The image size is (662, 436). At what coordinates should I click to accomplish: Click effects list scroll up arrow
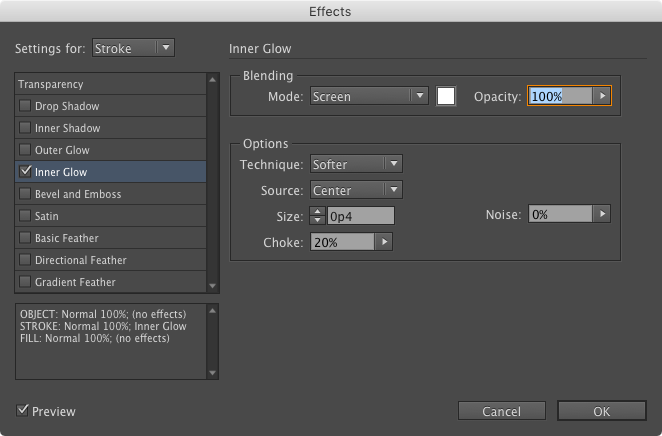[212, 79]
